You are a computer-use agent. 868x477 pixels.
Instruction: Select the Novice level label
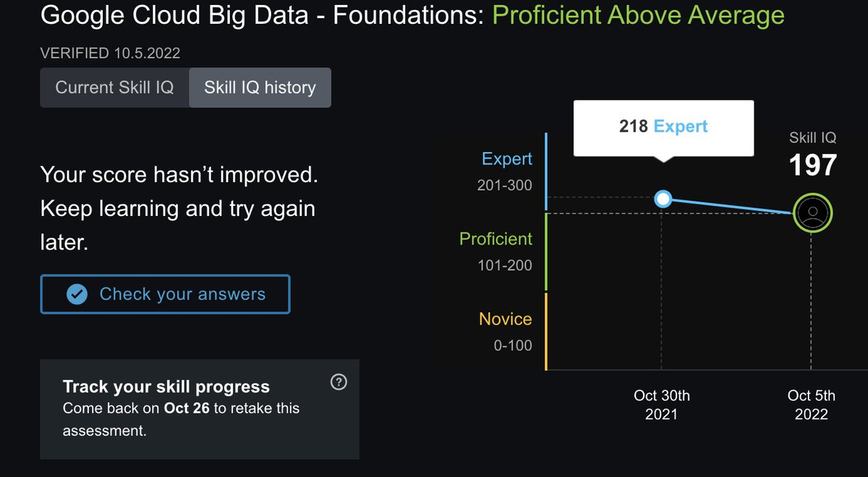pyautogui.click(x=505, y=319)
